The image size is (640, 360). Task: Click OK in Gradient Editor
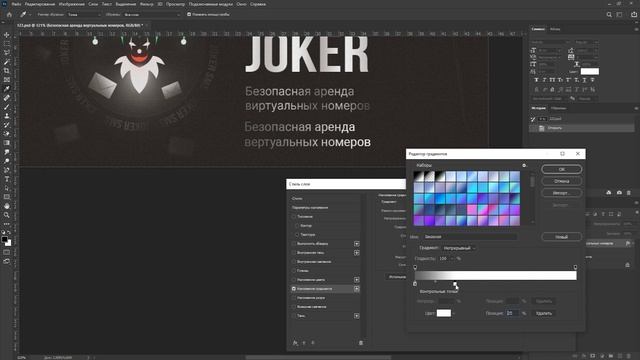pyautogui.click(x=562, y=169)
